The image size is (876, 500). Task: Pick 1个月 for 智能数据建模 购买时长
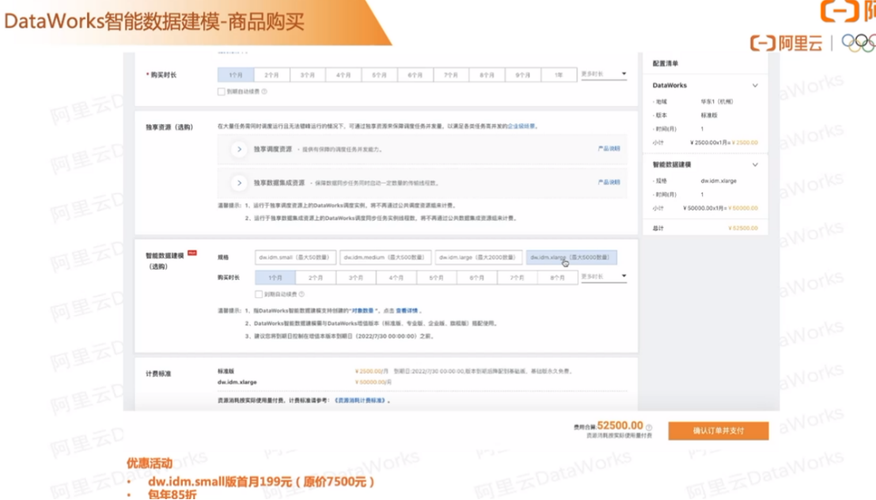pyautogui.click(x=275, y=278)
